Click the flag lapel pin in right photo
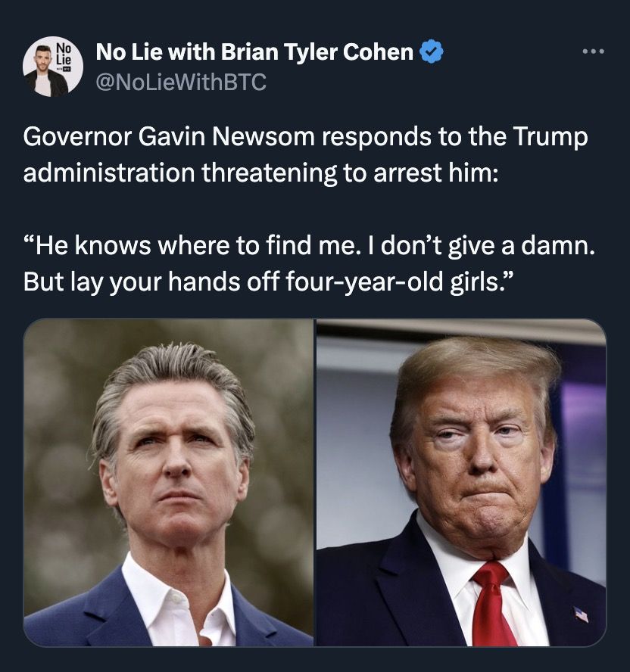This screenshot has width=630, height=672. [x=581, y=614]
